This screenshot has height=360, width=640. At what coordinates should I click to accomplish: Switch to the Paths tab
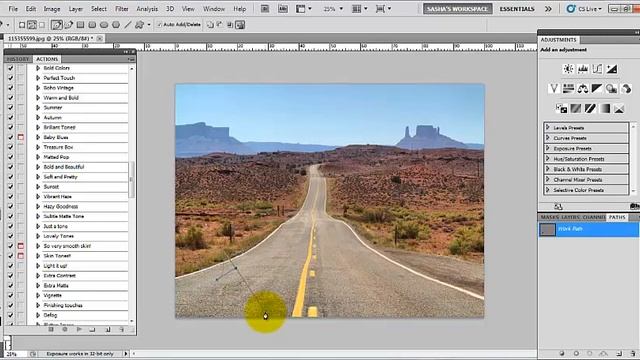point(617,218)
